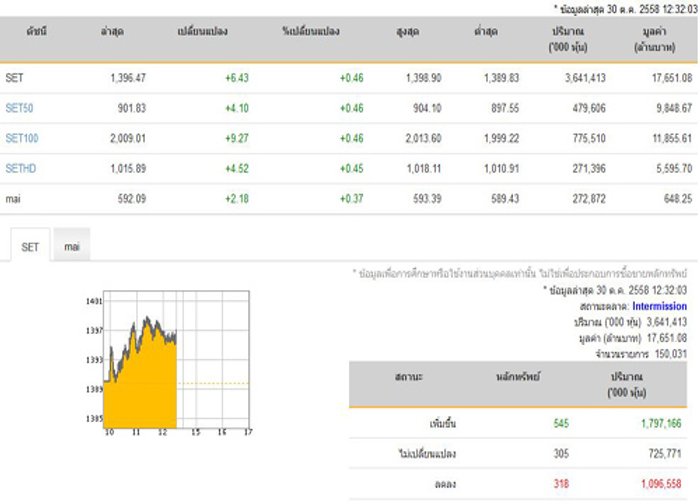This screenshot has height=504, width=700.
Task: Select SETHD change value +4.52
Action: (237, 168)
